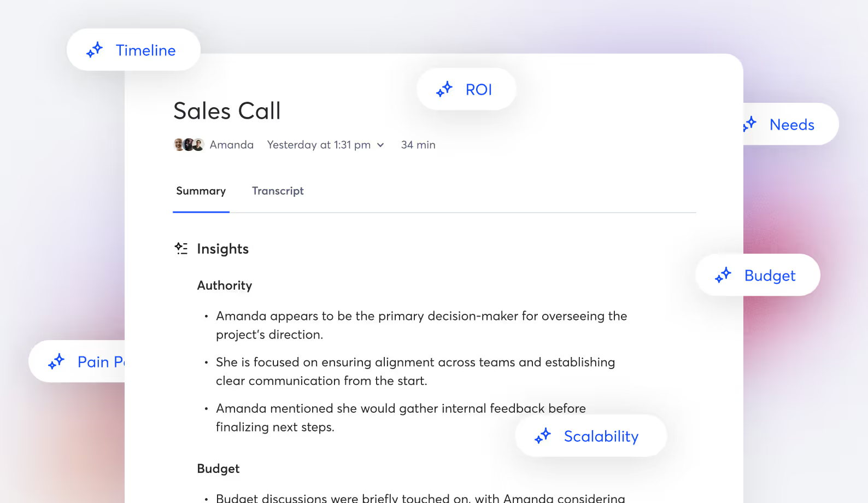Select the Needs chip label
Image resolution: width=868 pixels, height=503 pixels.
(791, 125)
